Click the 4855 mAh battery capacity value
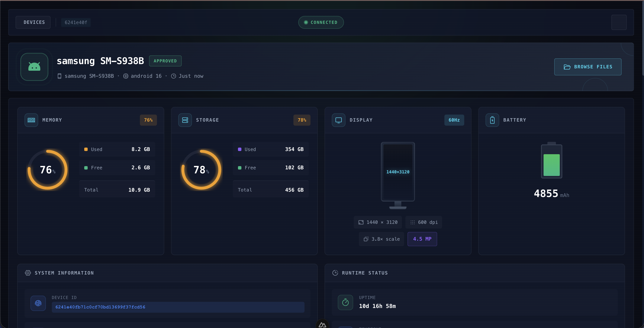 click(x=551, y=193)
